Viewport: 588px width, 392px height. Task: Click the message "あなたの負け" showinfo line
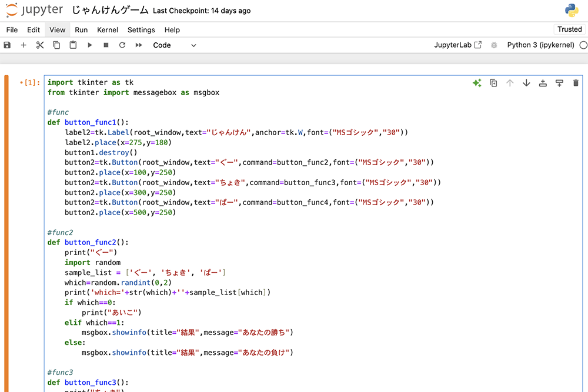pyautogui.click(x=188, y=353)
